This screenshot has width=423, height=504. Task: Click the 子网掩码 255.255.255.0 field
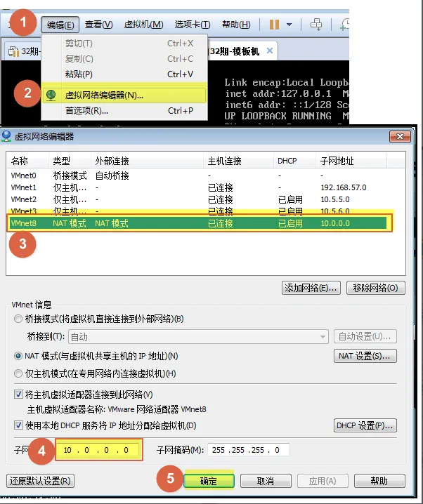pos(249,450)
